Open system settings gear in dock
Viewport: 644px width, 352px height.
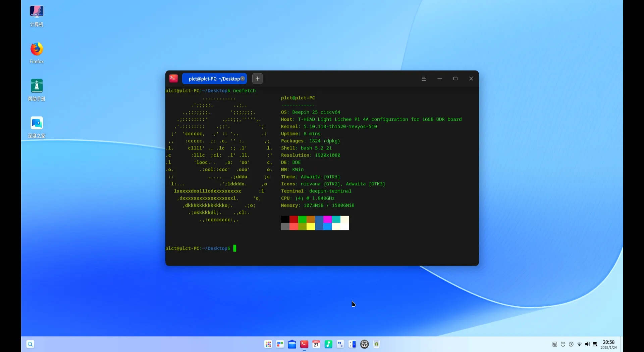pyautogui.click(x=365, y=344)
